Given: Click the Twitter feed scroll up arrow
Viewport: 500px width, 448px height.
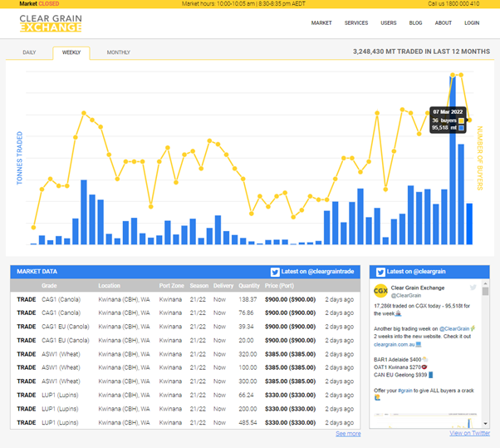Looking at the screenshot, I should (x=485, y=283).
